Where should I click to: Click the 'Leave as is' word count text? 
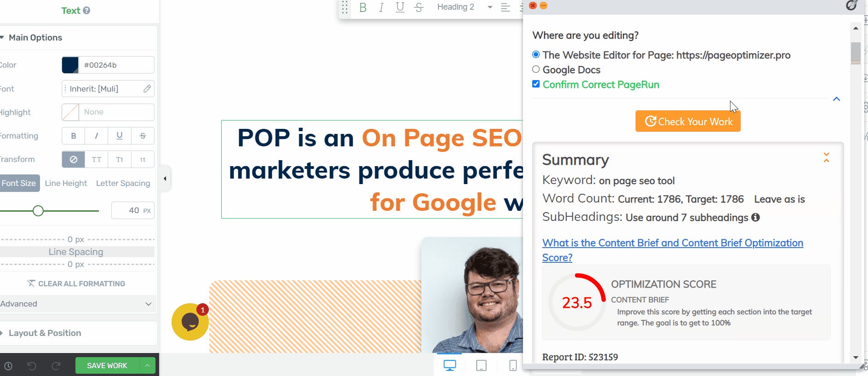(x=779, y=199)
